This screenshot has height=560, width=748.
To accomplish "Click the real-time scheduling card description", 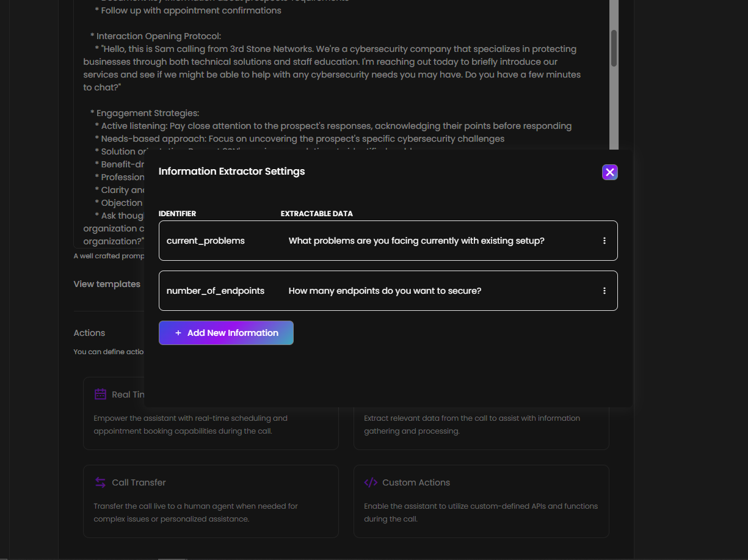I will (191, 424).
